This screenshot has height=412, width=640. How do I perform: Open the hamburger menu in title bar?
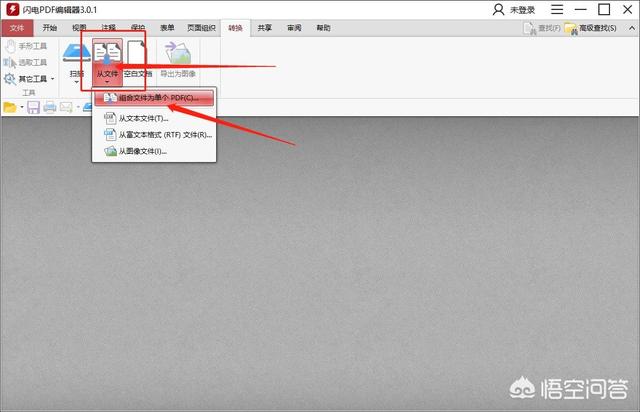click(x=557, y=9)
